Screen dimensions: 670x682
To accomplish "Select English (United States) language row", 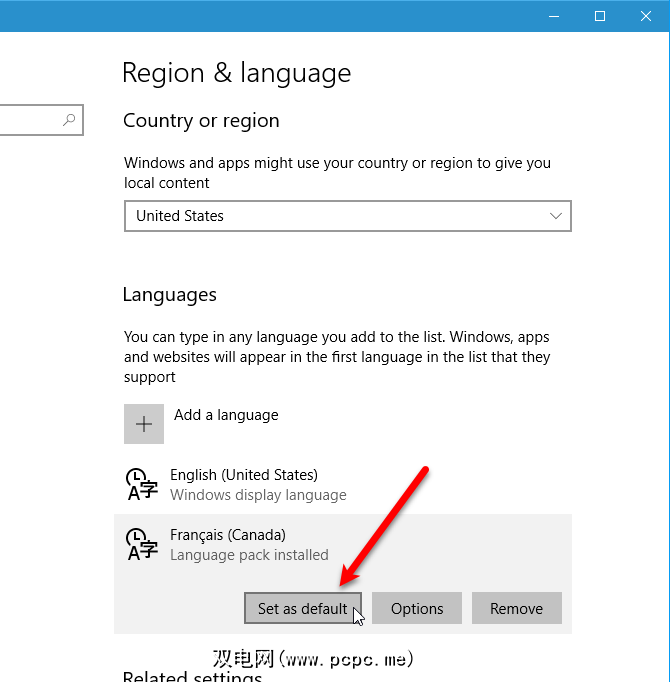I will click(343, 485).
